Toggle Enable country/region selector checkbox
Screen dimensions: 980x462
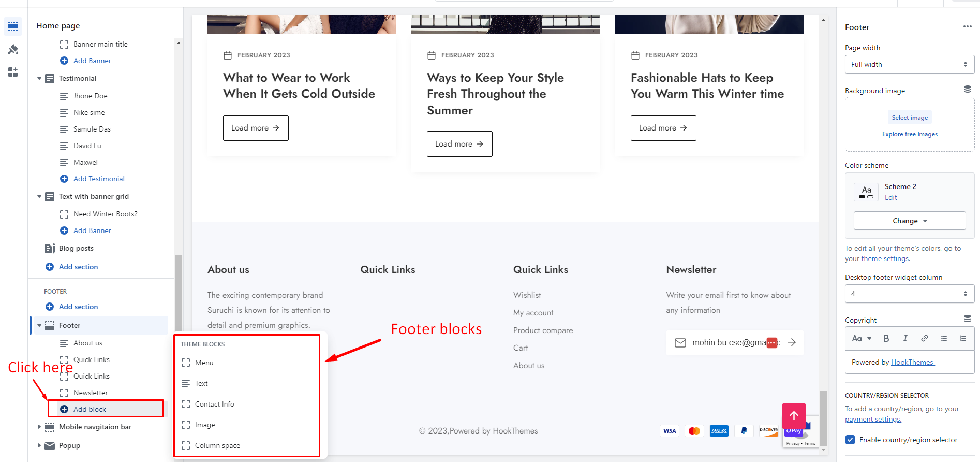tap(850, 440)
